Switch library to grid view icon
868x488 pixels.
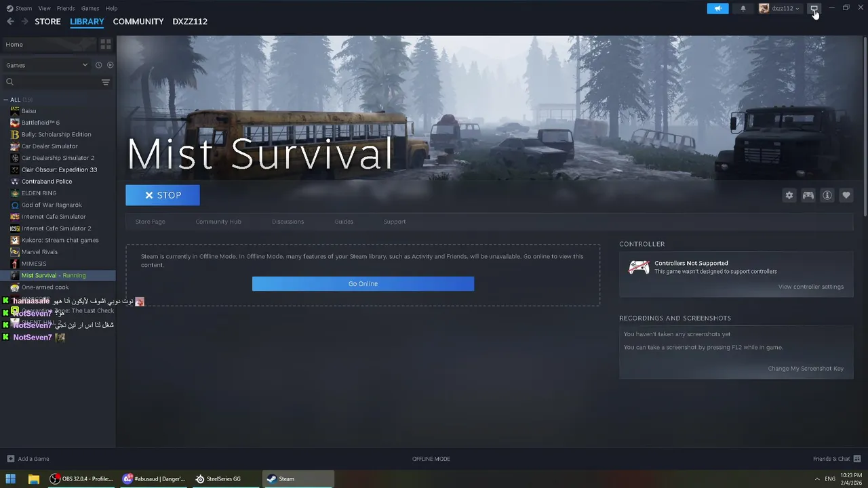[106, 44]
